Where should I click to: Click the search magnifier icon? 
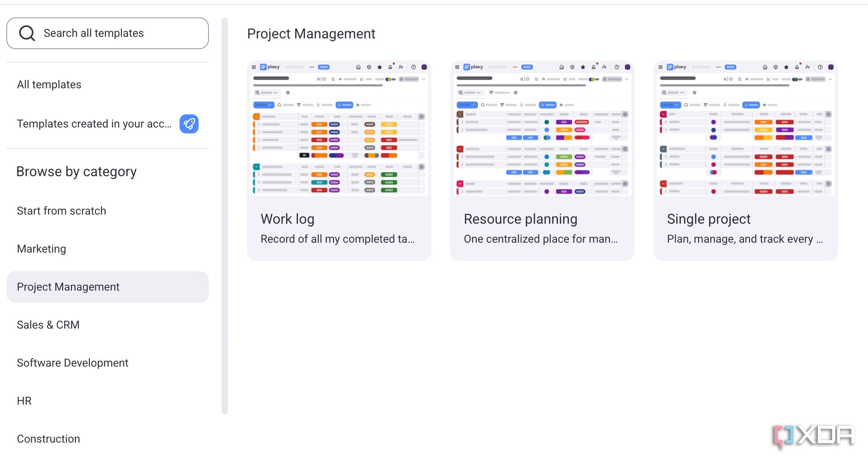point(27,33)
